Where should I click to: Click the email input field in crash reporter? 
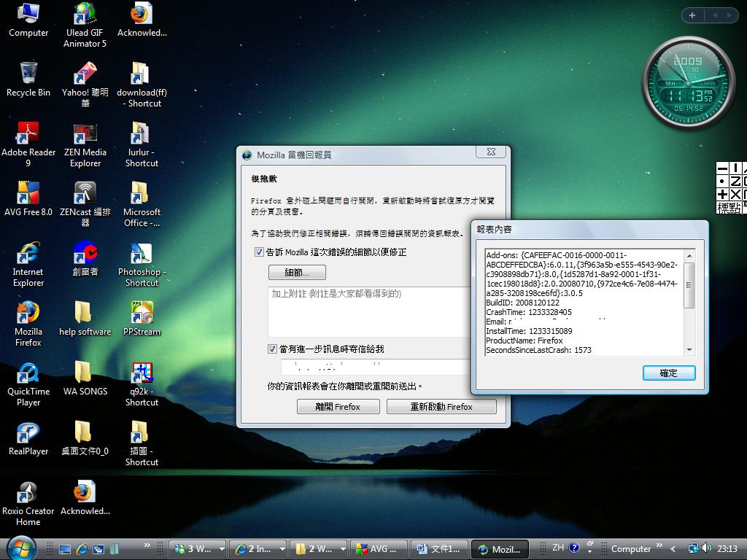point(376,367)
